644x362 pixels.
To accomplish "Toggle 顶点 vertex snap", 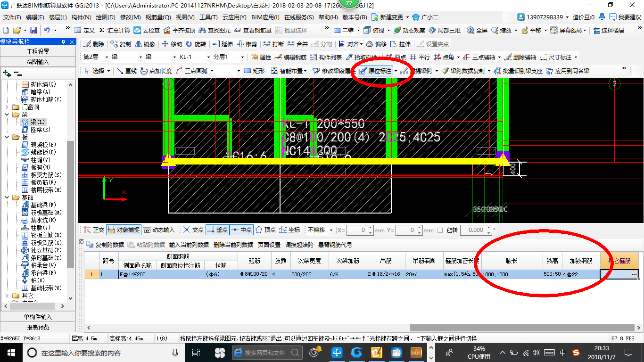I will coord(265,230).
